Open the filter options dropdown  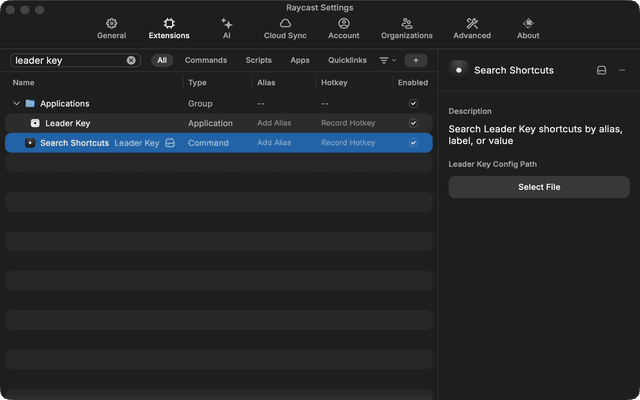(387, 60)
